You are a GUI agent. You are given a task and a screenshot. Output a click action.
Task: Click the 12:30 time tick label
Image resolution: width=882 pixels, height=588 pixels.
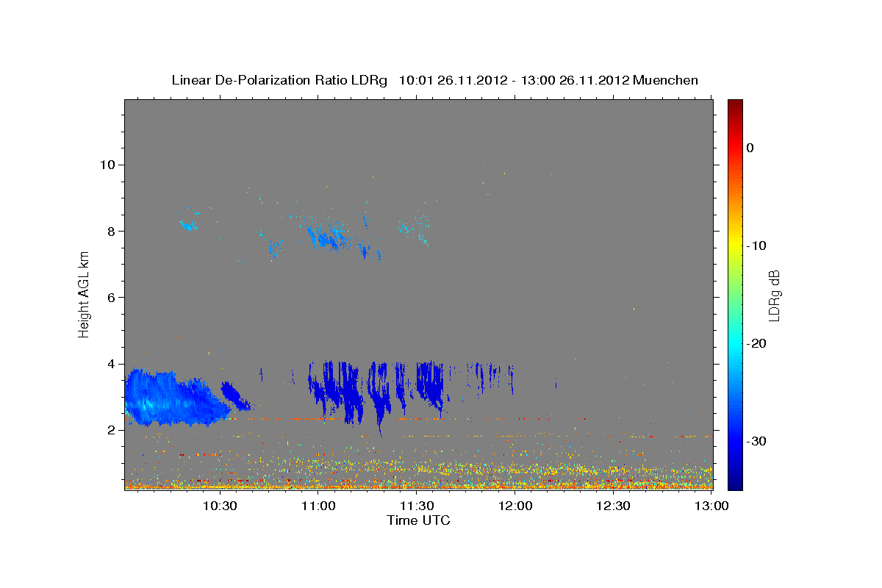[613, 506]
